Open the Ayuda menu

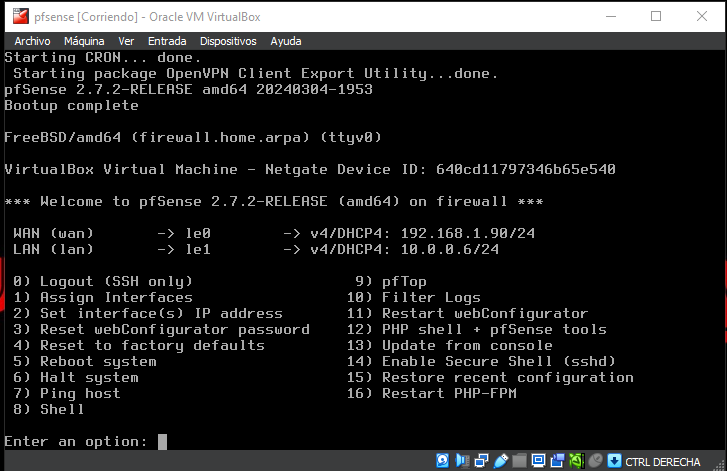tap(286, 41)
